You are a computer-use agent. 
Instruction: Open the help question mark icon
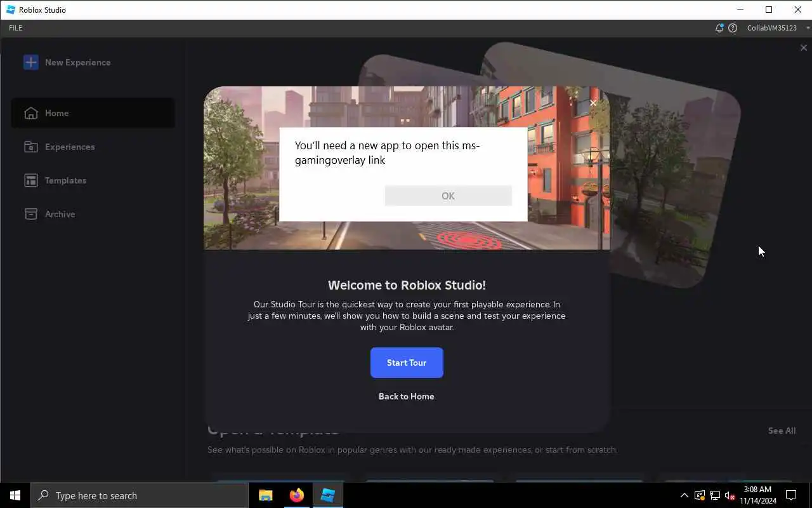(733, 28)
